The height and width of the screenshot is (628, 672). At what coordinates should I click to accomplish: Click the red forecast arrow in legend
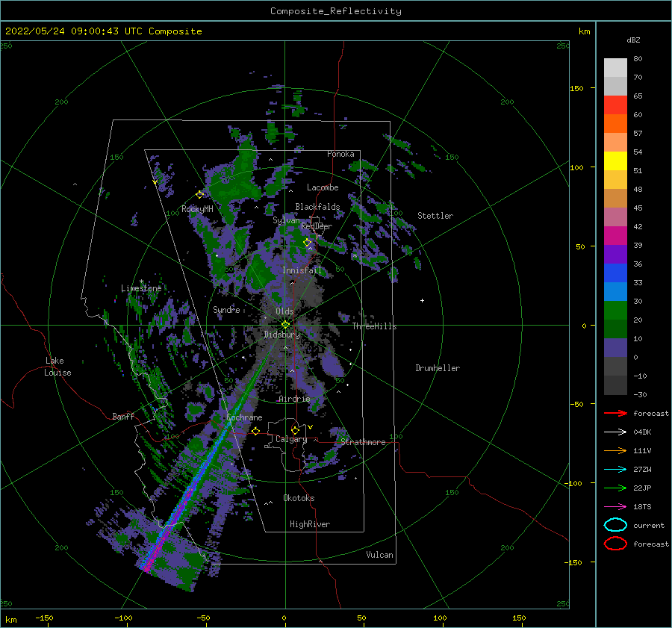615,413
